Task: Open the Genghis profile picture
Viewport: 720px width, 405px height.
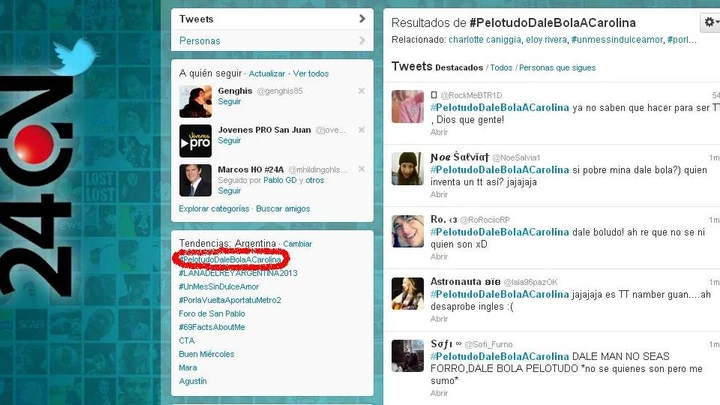Action: [195, 101]
